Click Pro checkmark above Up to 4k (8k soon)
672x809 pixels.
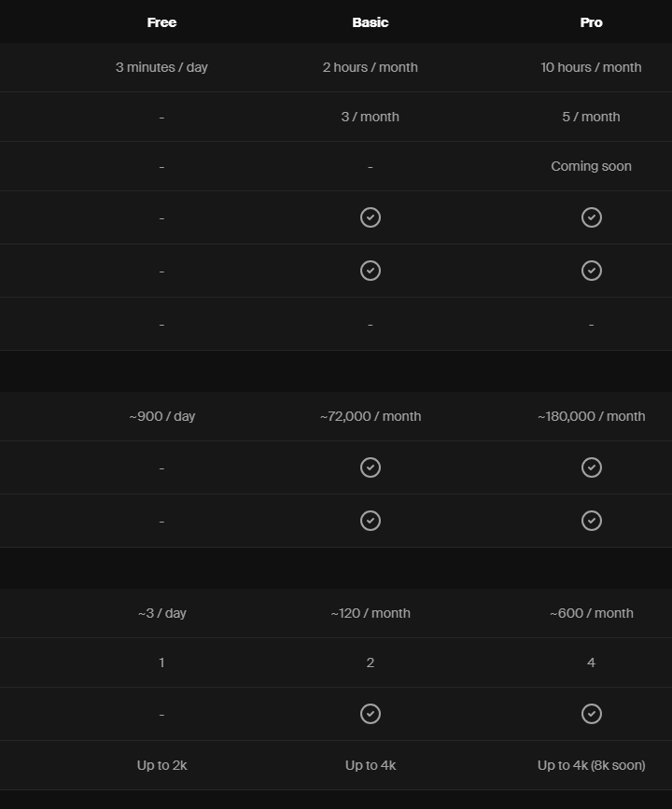pyautogui.click(x=592, y=714)
